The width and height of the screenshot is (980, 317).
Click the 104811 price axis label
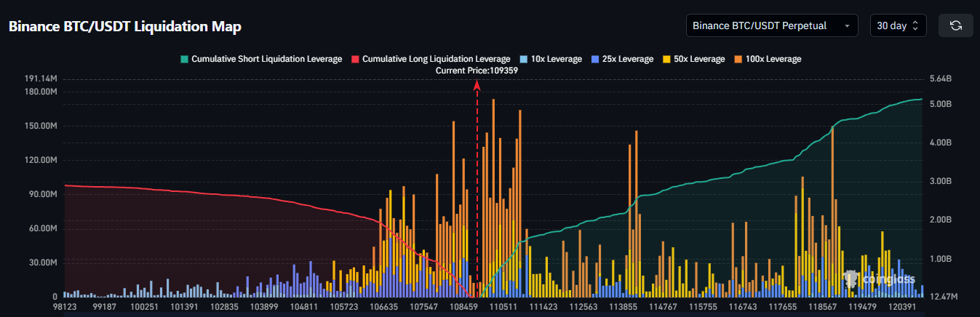(x=303, y=308)
